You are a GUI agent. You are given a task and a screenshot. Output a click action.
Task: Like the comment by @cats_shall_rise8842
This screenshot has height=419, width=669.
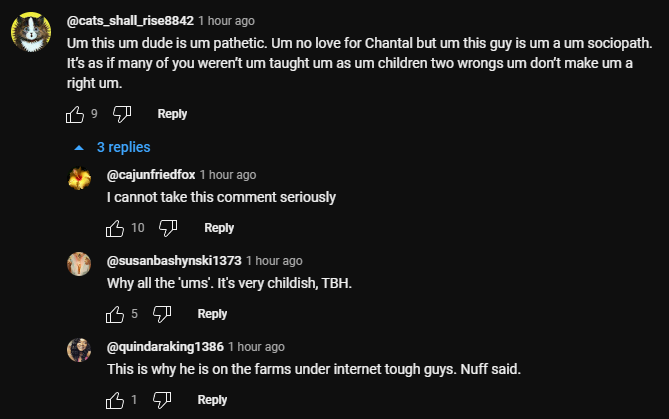[x=74, y=114]
